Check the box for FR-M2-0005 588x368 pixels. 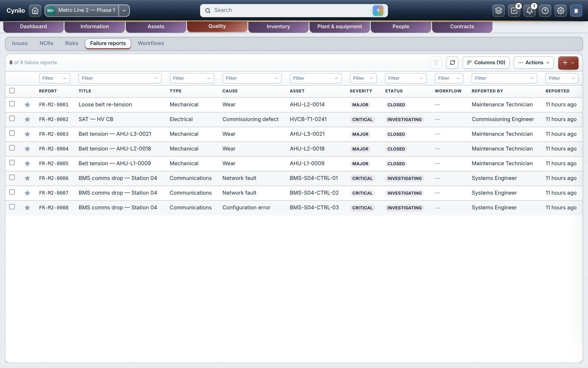click(12, 163)
